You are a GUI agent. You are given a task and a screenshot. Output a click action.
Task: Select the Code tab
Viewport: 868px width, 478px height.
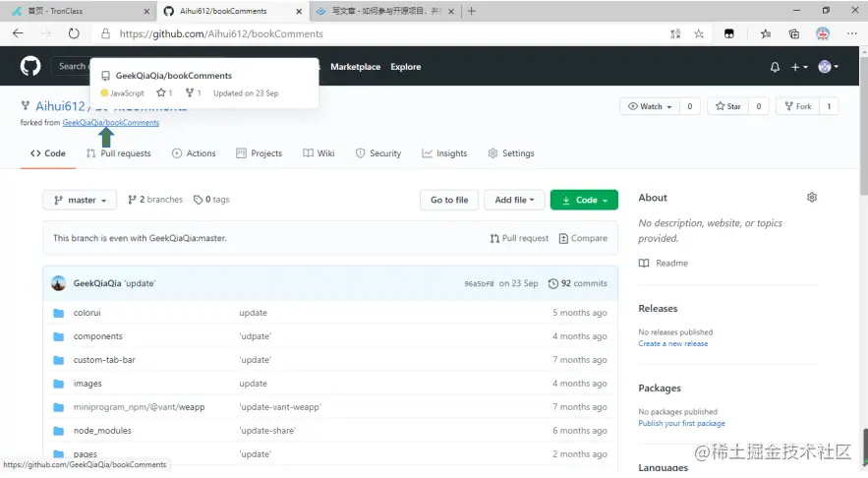pos(48,153)
